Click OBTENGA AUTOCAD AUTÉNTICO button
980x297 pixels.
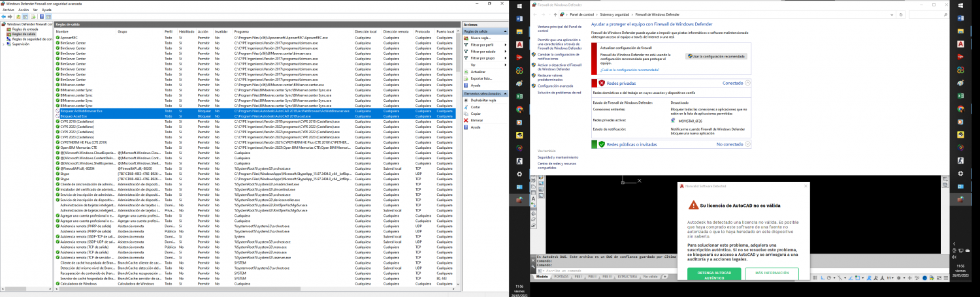(x=714, y=274)
